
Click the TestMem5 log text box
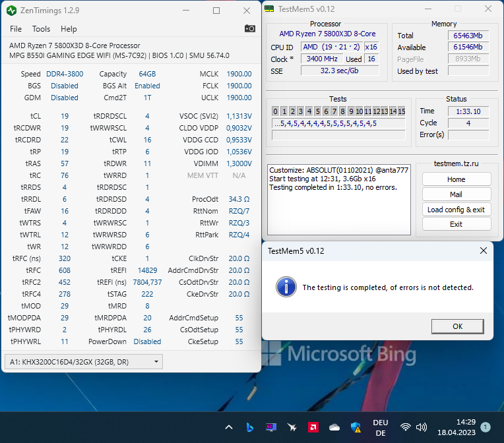point(339,200)
